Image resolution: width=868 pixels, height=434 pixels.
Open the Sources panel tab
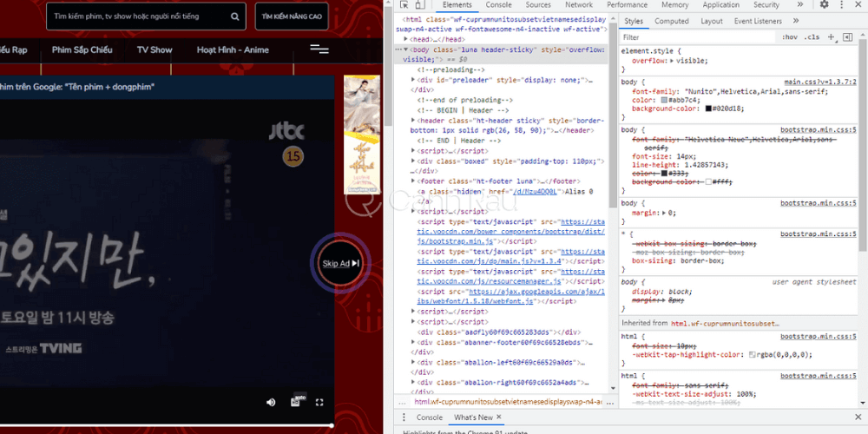538,5
